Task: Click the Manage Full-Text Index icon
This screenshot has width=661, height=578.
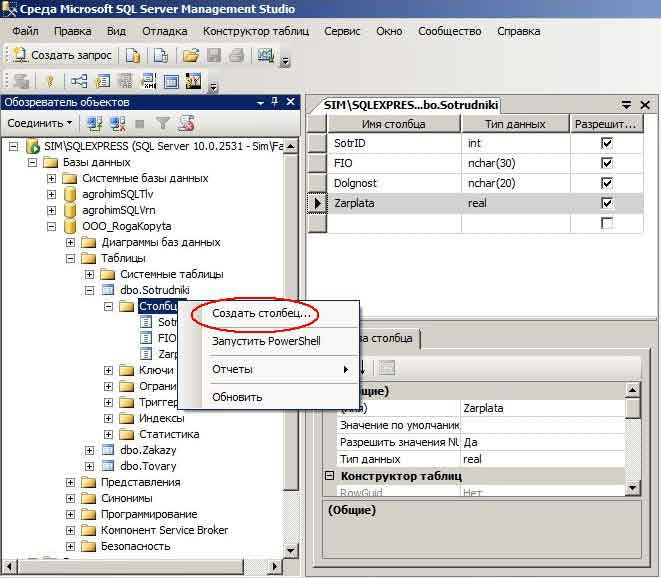Action: [125, 81]
